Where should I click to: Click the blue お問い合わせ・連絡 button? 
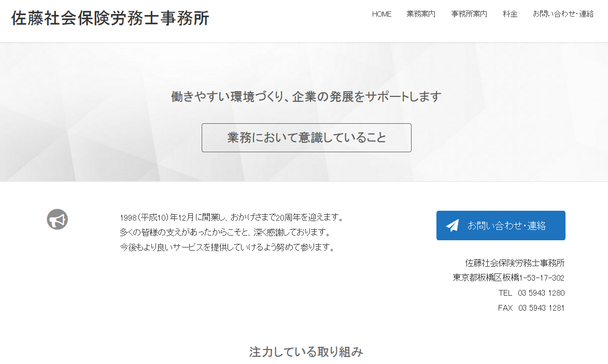(x=501, y=225)
